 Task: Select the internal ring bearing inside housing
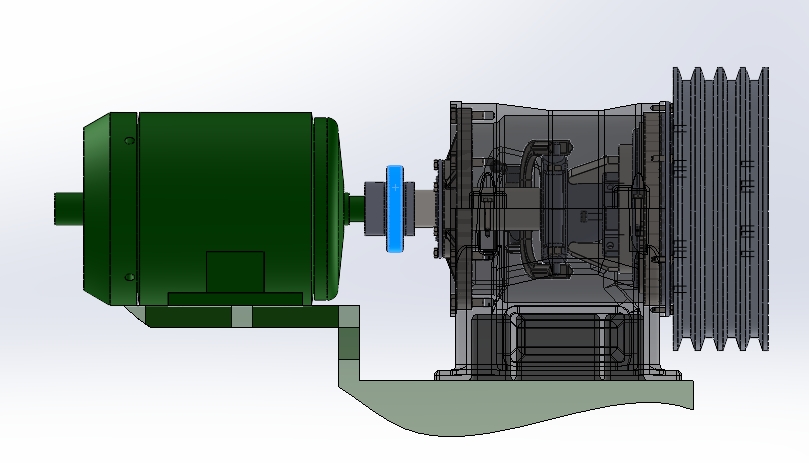(547, 209)
